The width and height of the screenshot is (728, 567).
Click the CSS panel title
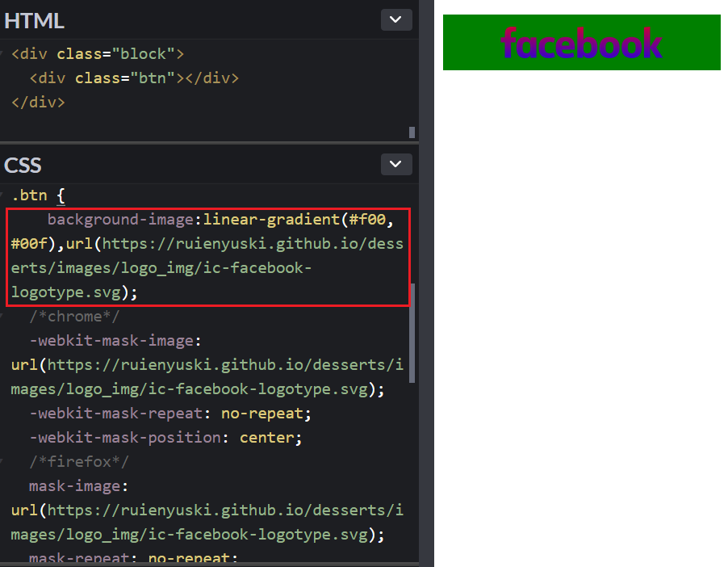click(x=23, y=165)
